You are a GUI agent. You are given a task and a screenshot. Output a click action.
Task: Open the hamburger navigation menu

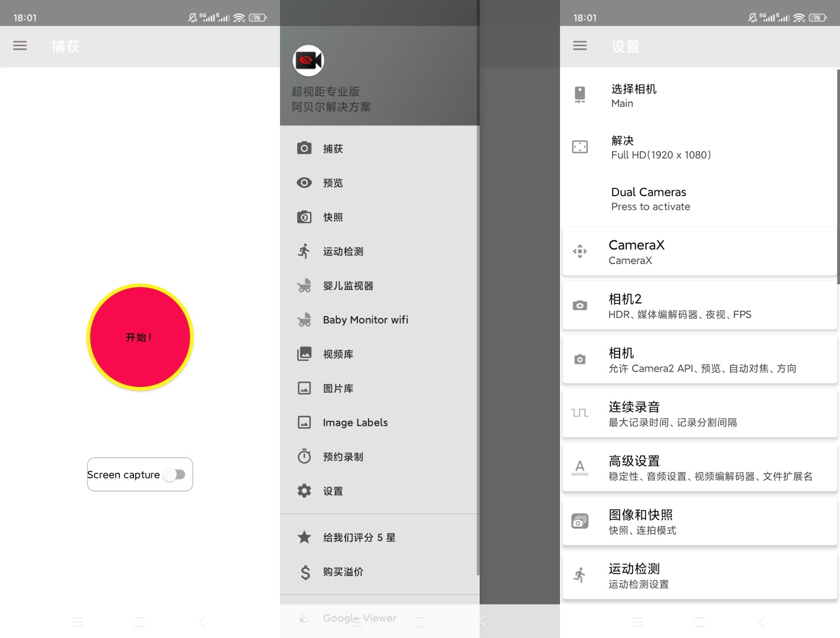pyautogui.click(x=19, y=45)
